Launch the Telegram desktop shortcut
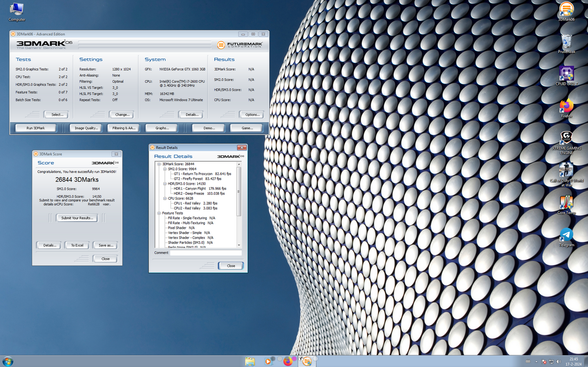 point(566,237)
